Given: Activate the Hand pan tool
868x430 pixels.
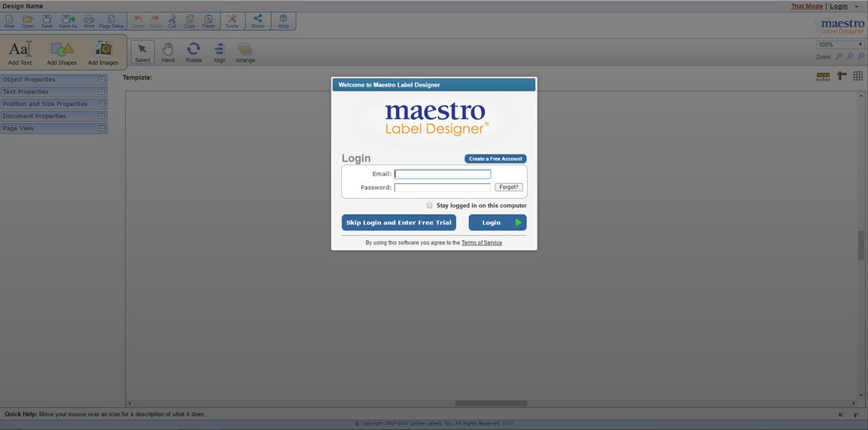Looking at the screenshot, I should 169,53.
